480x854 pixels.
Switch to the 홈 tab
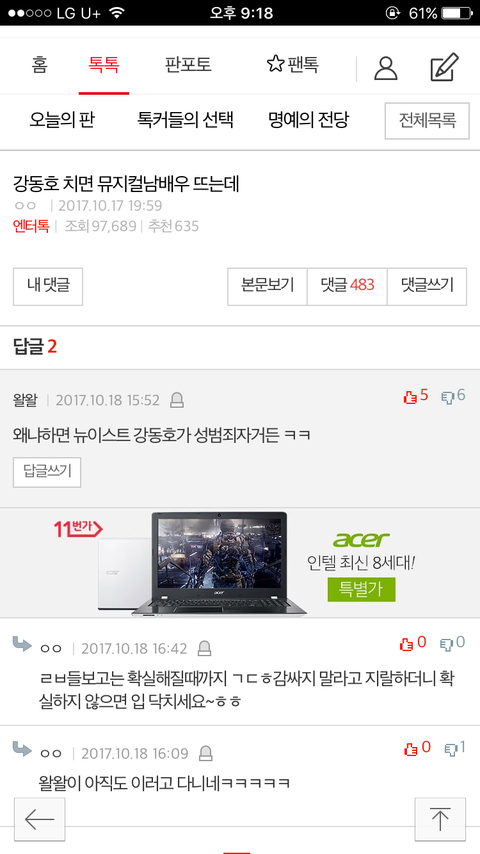coord(39,65)
